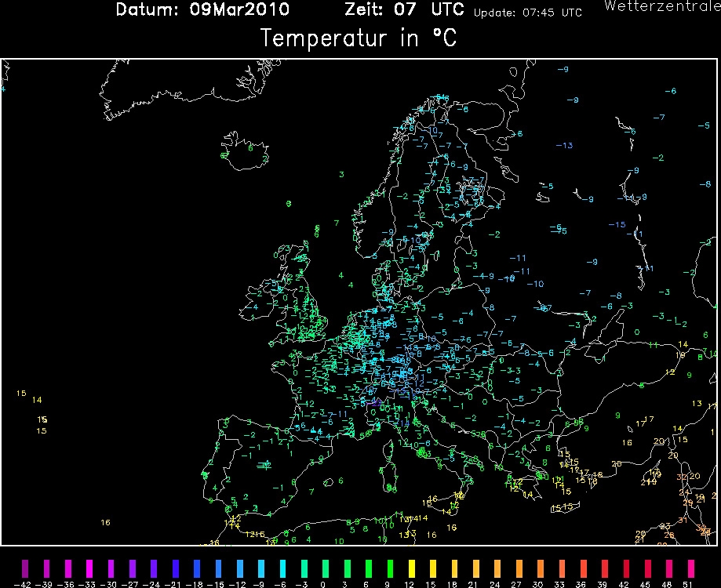Click the -24 legend color swatch
This screenshot has height=588, width=721.
point(154,568)
